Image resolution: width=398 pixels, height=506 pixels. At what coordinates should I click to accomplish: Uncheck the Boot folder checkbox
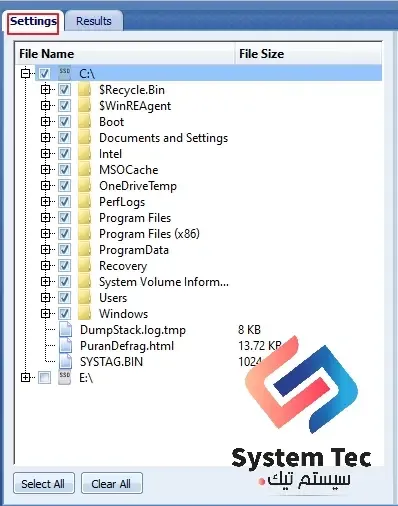click(64, 121)
